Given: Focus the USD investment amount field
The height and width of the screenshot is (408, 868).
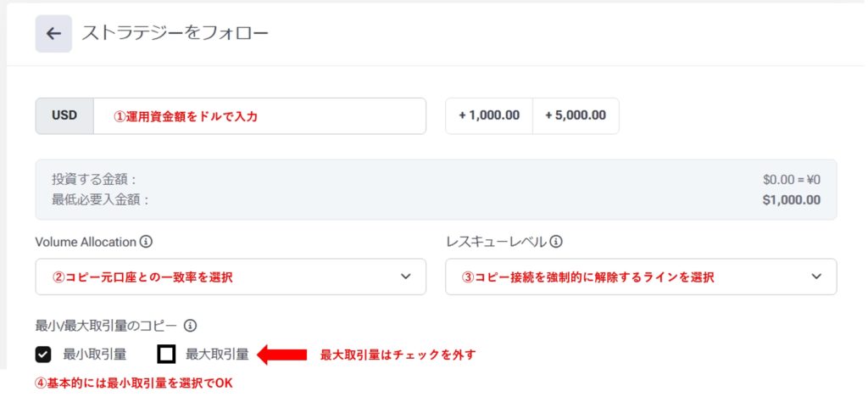Looking at the screenshot, I should click(x=259, y=116).
